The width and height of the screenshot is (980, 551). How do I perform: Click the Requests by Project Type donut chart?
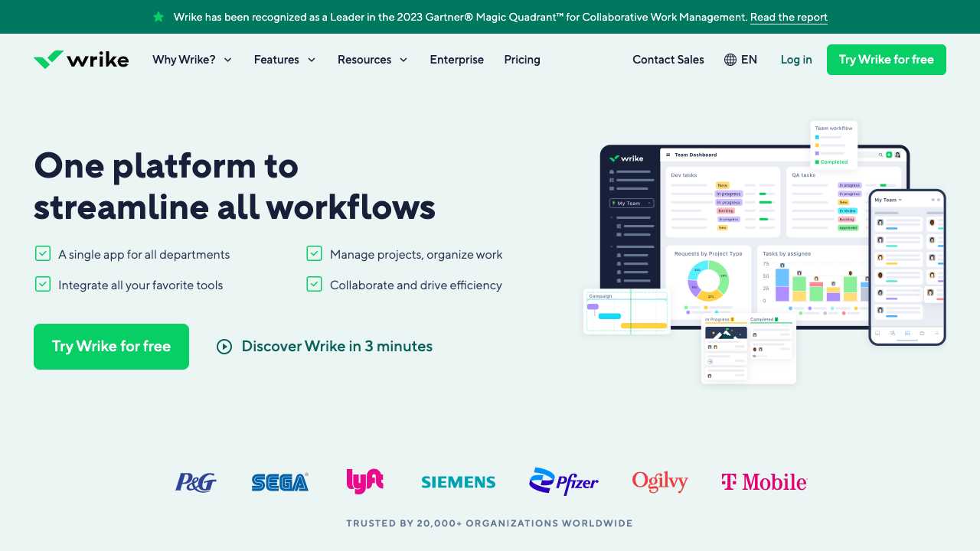(708, 280)
